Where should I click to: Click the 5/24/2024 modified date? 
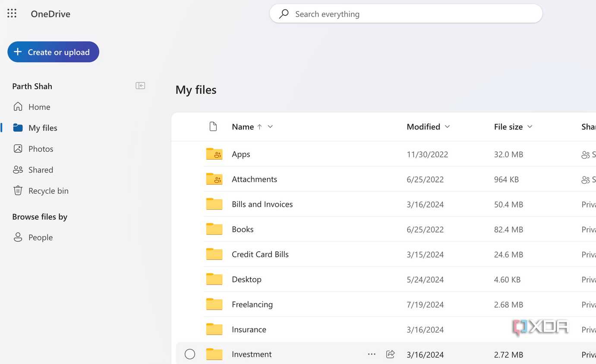425,279
